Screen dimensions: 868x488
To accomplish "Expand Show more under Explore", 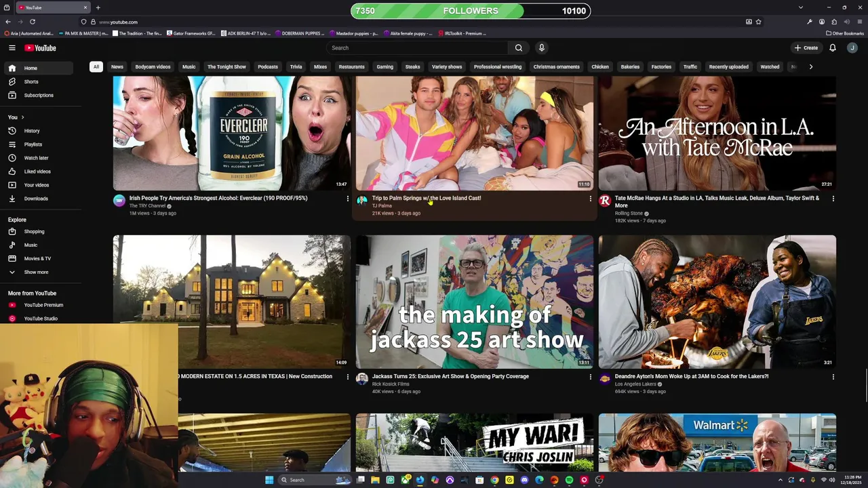I will (37, 272).
